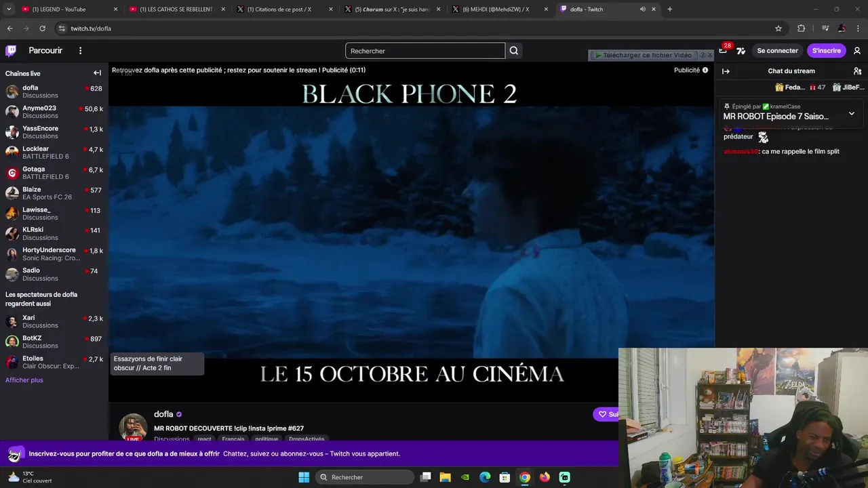The width and height of the screenshot is (868, 488).
Task: Open the DropsActivés tag
Action: coord(307,439)
